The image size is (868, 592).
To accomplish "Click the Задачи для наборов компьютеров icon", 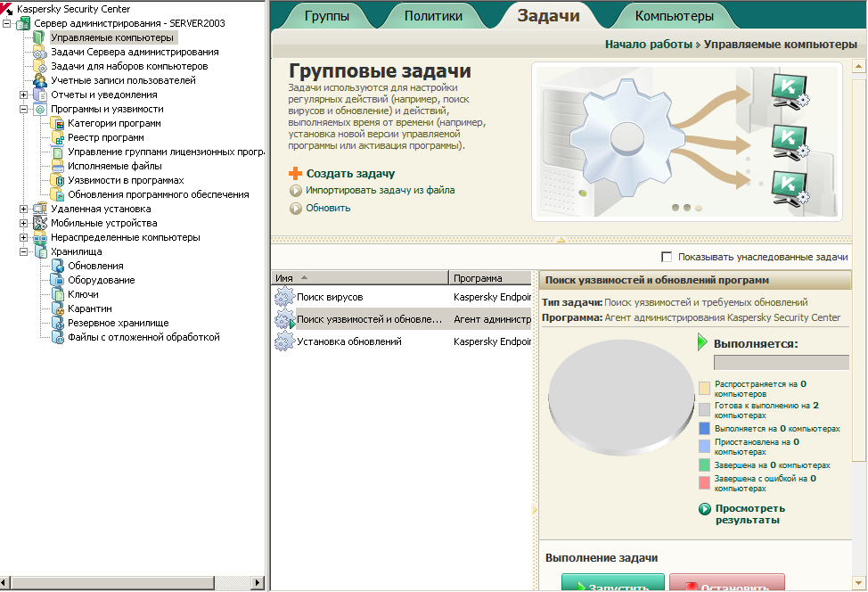I will (40, 67).
